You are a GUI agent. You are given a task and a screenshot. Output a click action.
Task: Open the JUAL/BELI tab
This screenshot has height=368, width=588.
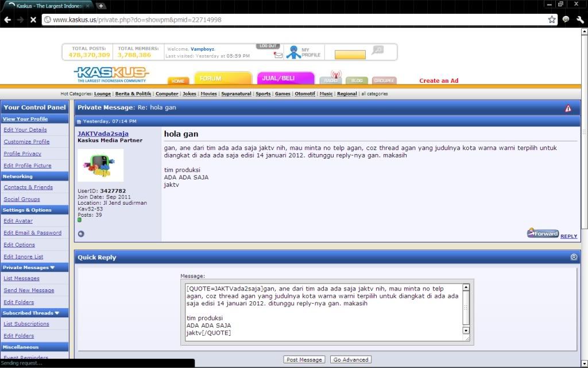click(285, 78)
